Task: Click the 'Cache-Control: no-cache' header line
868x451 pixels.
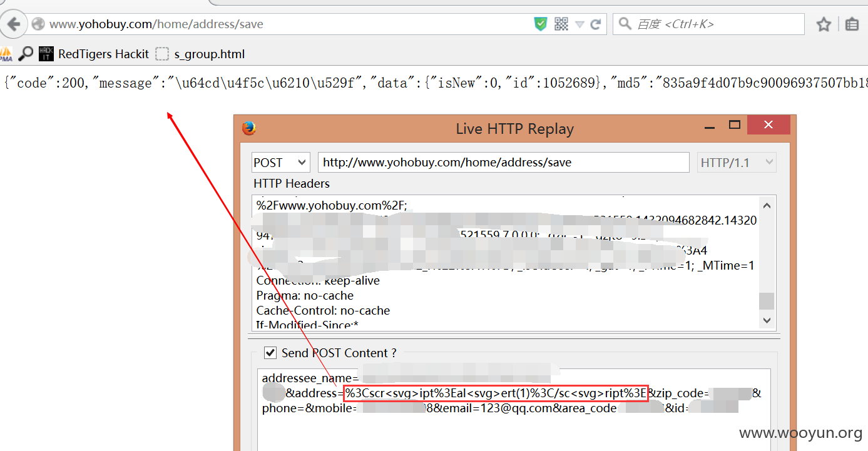Action: [x=323, y=311]
